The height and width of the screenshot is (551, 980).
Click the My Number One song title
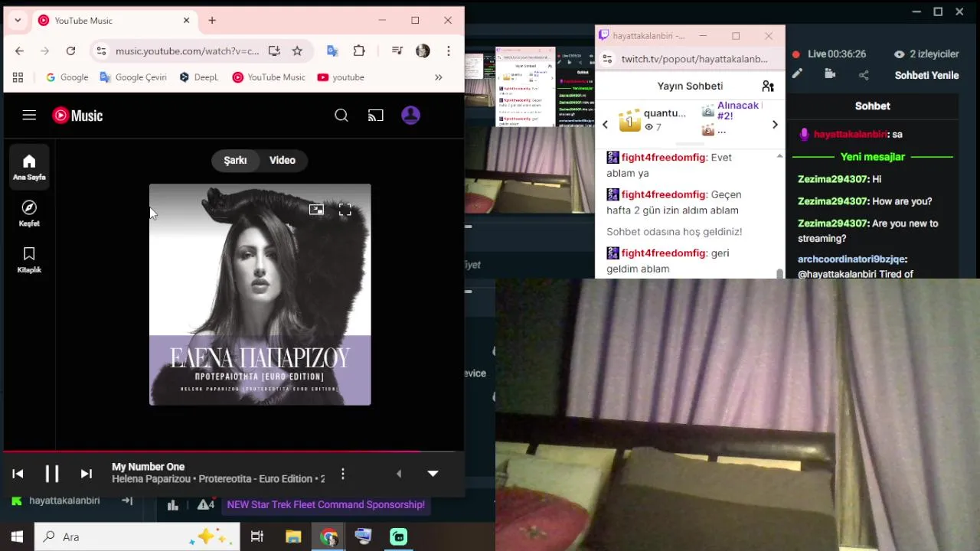pos(149,467)
